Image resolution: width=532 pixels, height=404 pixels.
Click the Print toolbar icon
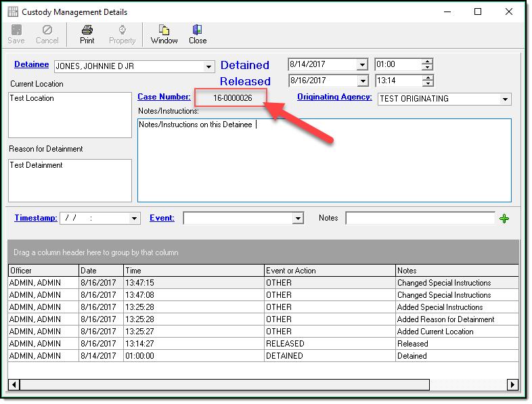pyautogui.click(x=87, y=30)
